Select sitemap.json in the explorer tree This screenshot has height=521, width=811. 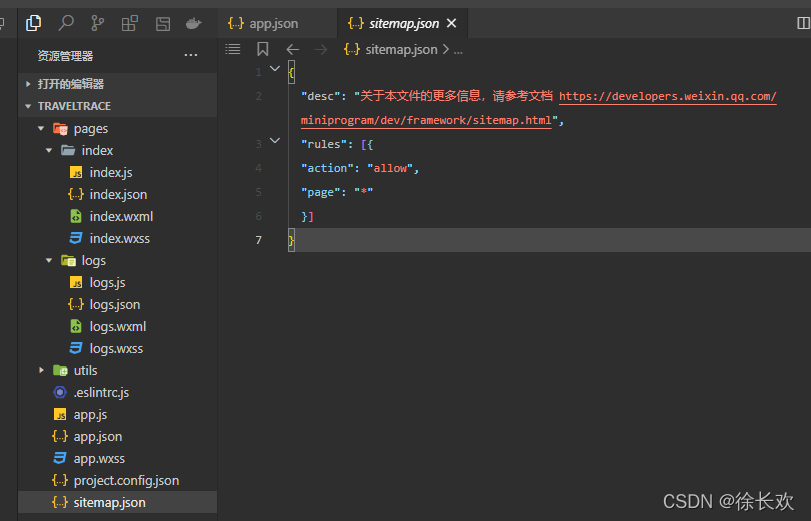117,502
